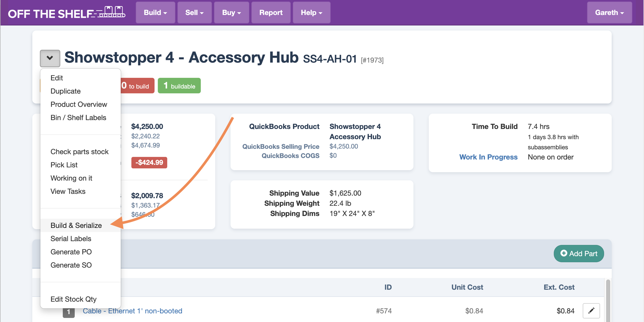Viewport: 644px width, 322px height.
Task: Expand the Sell navigation dropdown
Action: click(x=194, y=13)
